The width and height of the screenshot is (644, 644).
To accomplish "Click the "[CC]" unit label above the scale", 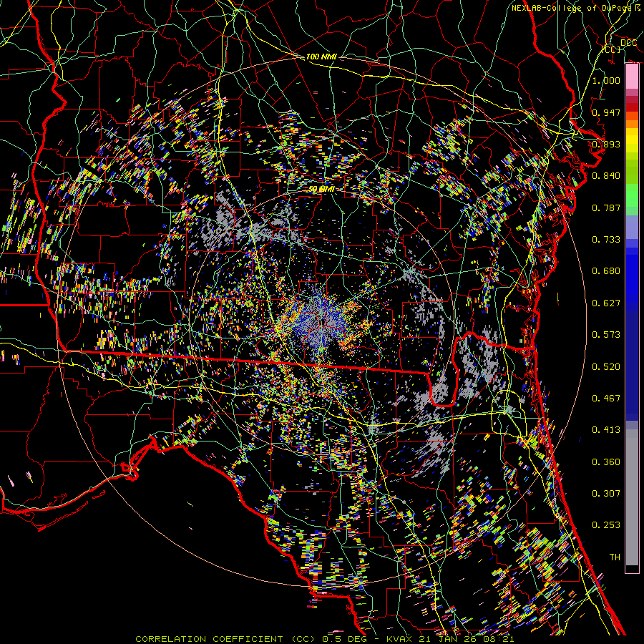I will point(611,49).
